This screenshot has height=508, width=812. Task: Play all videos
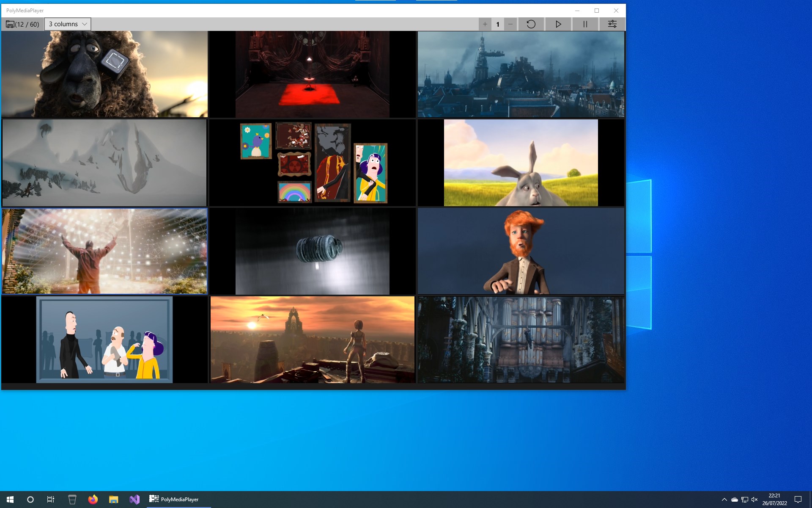coord(558,24)
